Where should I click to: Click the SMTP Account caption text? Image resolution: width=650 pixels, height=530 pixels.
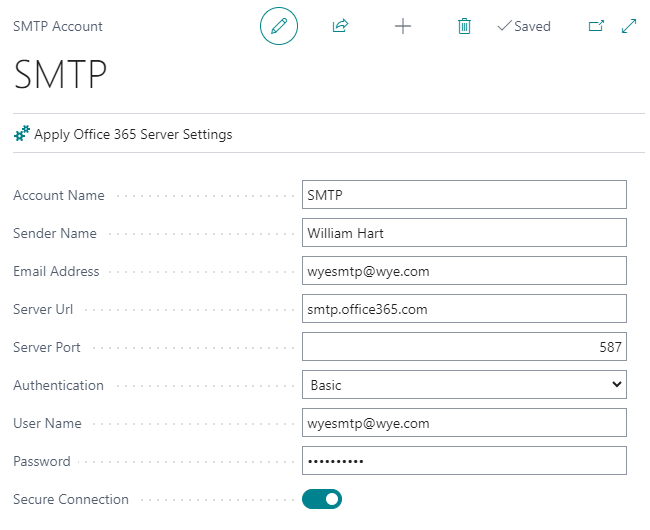tap(58, 26)
